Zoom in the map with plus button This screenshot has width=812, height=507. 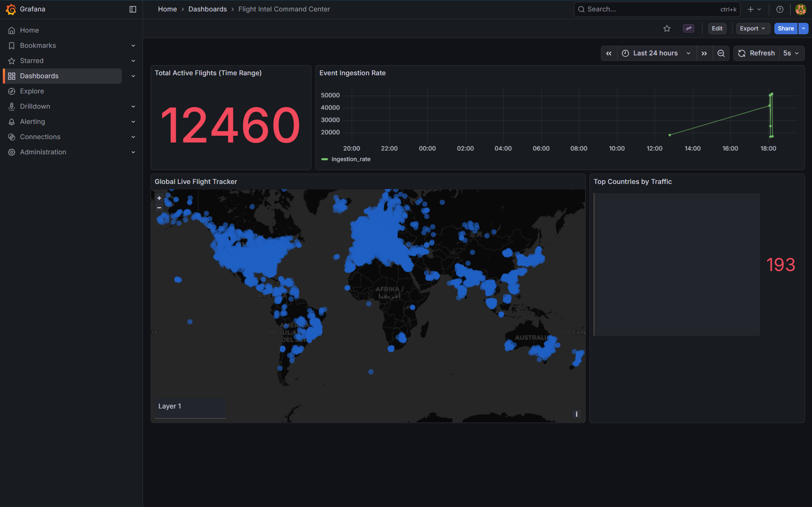click(x=159, y=198)
